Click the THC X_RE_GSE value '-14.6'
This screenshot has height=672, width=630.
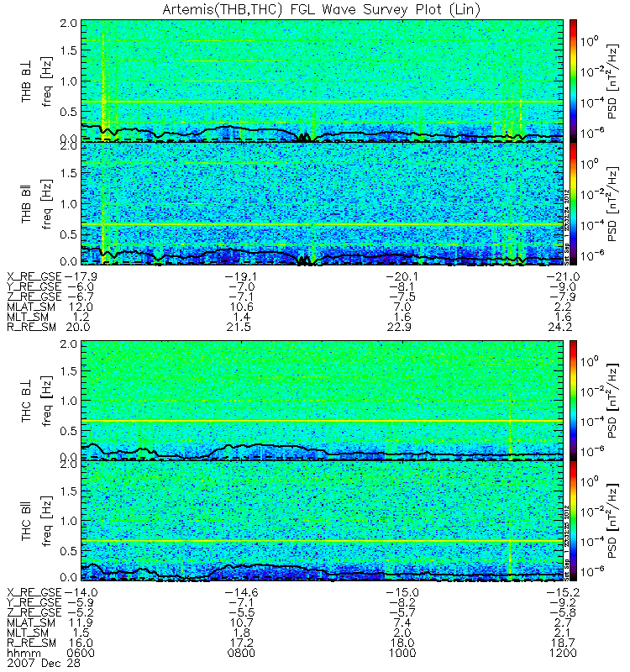click(x=241, y=592)
